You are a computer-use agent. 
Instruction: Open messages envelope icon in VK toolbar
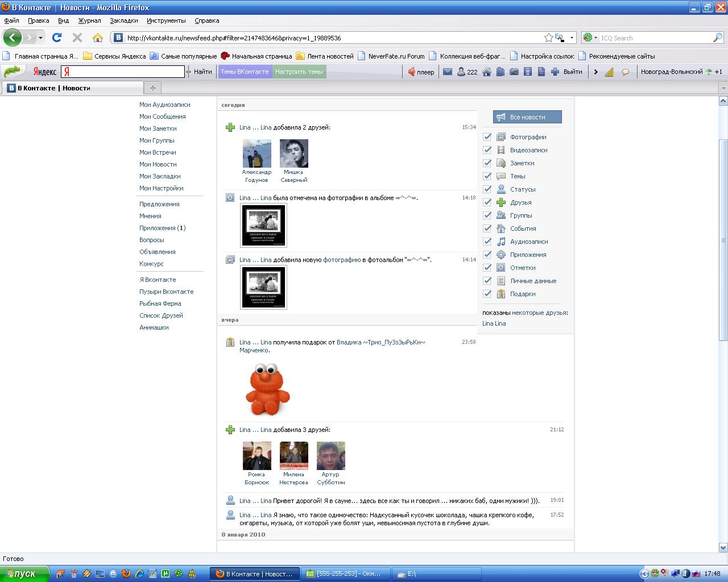[x=448, y=72]
